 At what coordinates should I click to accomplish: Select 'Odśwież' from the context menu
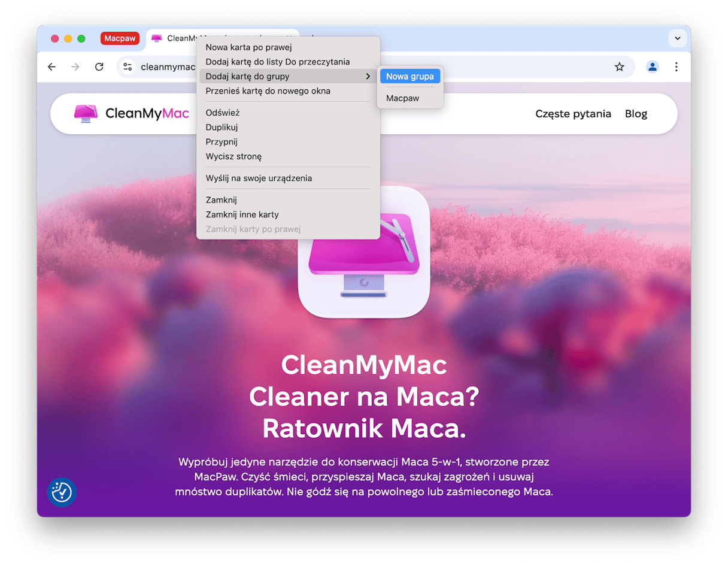pyautogui.click(x=289, y=113)
